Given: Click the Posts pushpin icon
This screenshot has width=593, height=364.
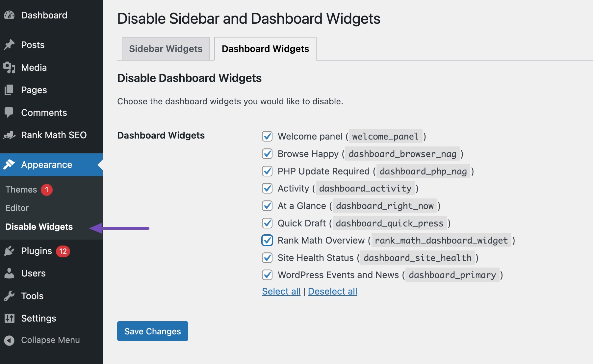Looking at the screenshot, I should [x=9, y=45].
